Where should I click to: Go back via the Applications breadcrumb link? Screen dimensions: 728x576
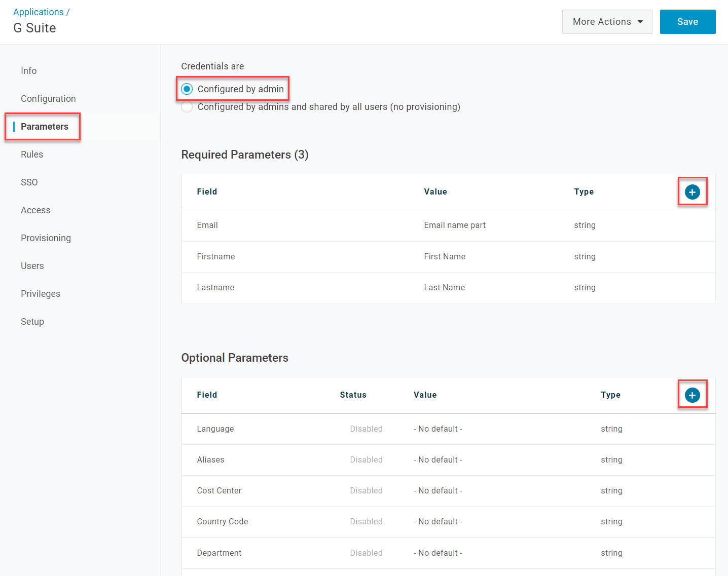pos(39,12)
